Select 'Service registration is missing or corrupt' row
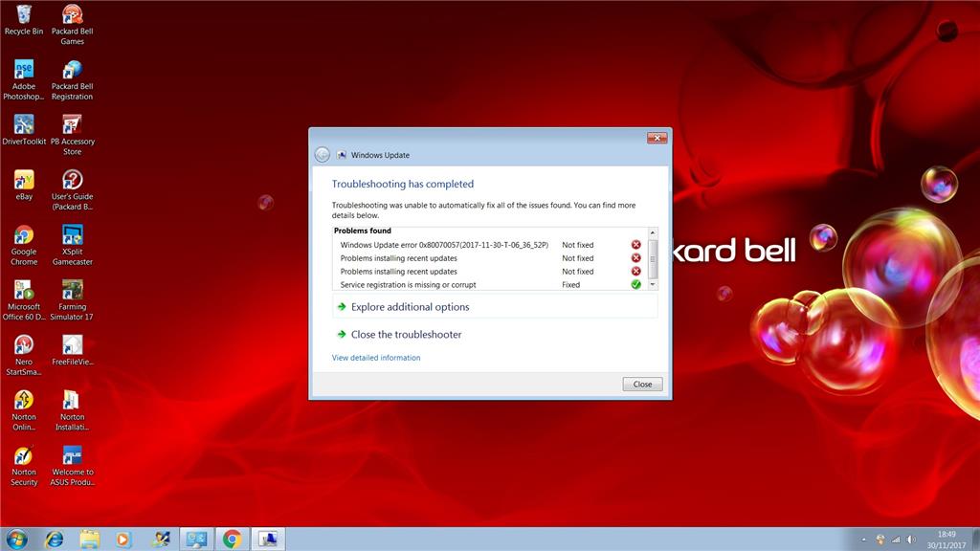980x551 pixels. click(491, 284)
